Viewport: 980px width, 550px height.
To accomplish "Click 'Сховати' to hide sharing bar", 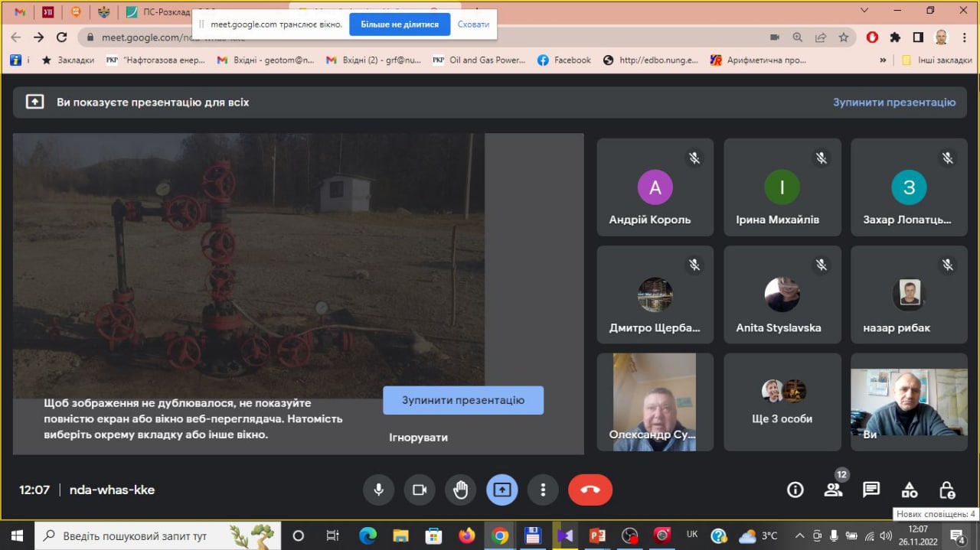I will click(473, 24).
